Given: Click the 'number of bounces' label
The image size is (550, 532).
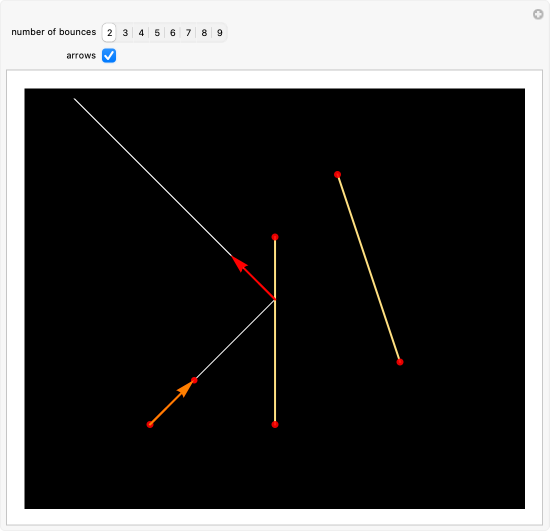Looking at the screenshot, I should [x=54, y=32].
